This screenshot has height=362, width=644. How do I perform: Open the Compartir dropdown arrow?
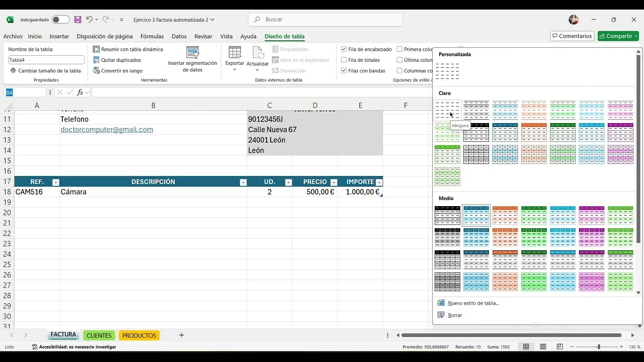coord(636,36)
